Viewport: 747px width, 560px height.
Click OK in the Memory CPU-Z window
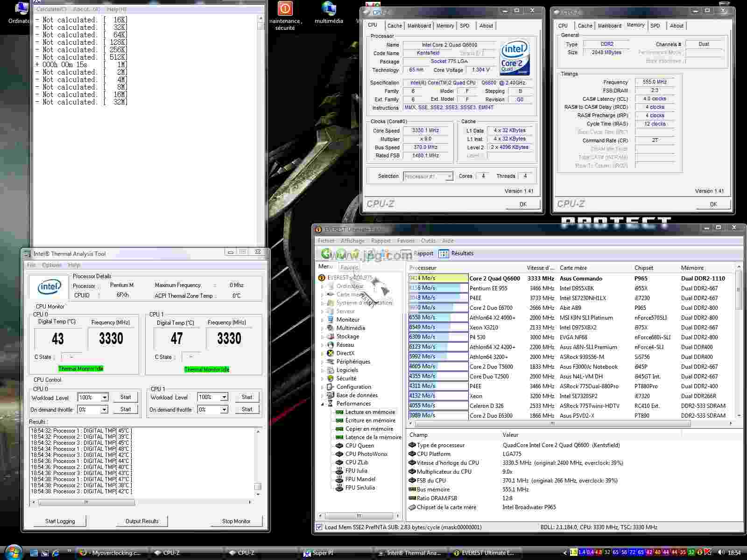[713, 204]
